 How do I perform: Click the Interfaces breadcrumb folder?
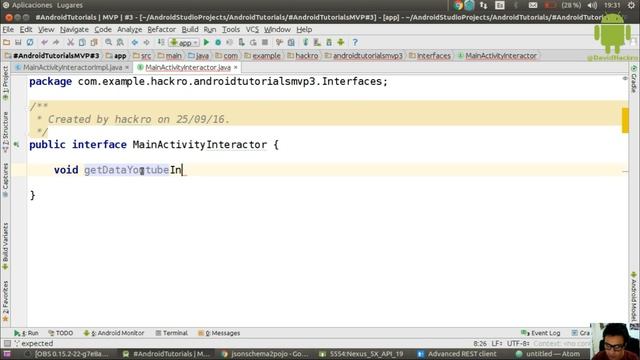[x=430, y=56]
